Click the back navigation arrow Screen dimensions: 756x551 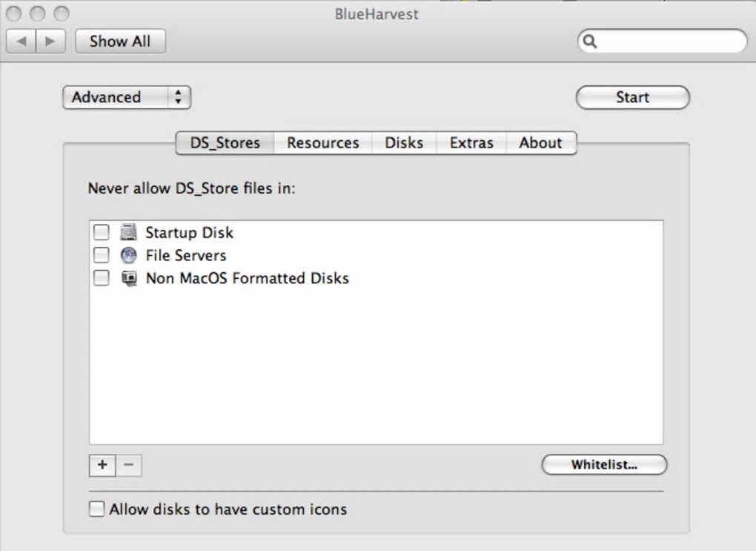point(21,42)
